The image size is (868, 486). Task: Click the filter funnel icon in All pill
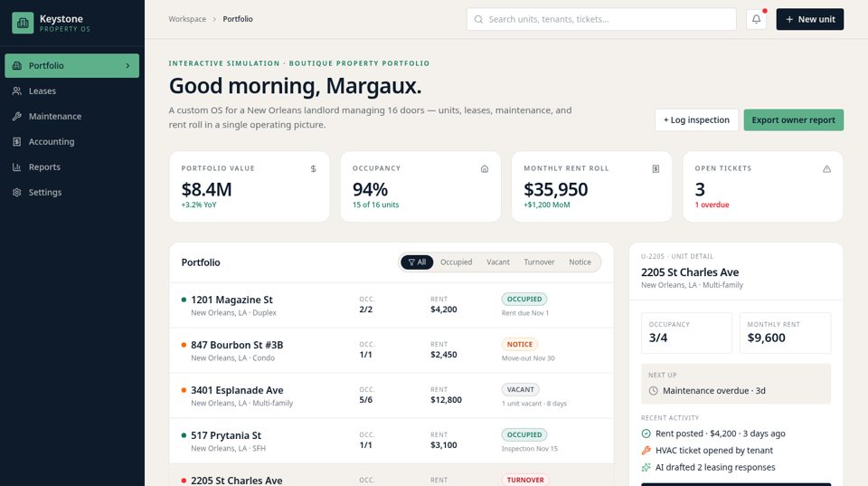click(411, 262)
